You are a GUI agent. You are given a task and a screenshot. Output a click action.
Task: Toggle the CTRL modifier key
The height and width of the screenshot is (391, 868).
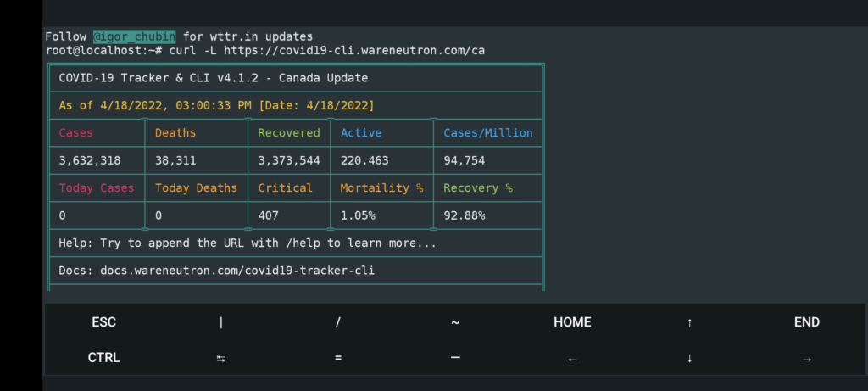103,358
